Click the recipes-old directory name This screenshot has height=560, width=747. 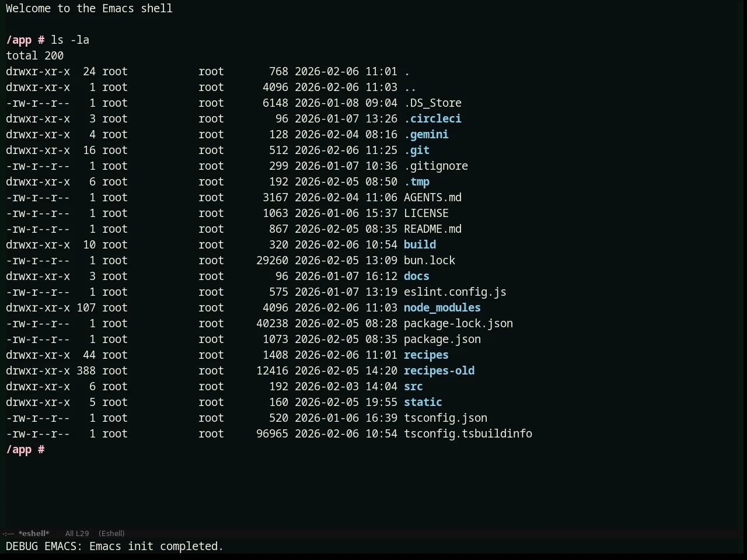(439, 370)
